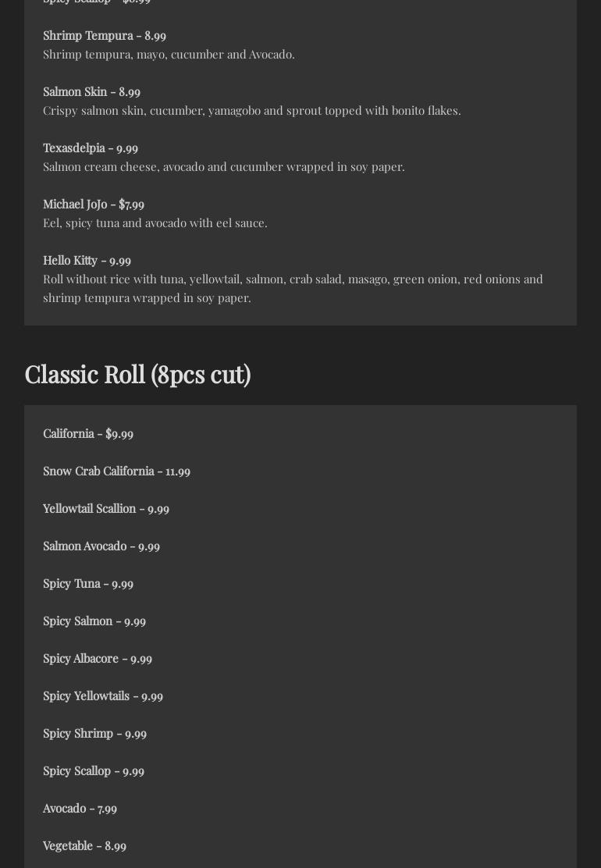Viewport: 601px width, 868px height.
Task: Click the Michael JoJo roll title
Action: click(94, 204)
